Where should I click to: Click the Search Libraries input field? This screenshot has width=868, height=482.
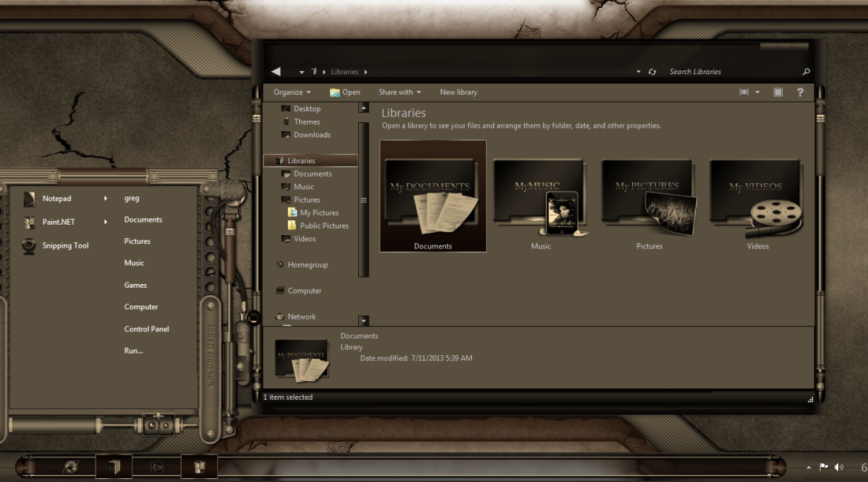731,72
